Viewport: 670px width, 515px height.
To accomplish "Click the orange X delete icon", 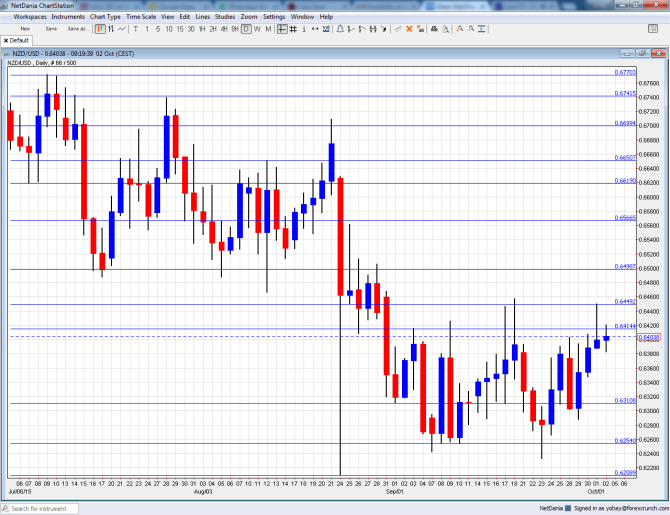I will (x=409, y=29).
